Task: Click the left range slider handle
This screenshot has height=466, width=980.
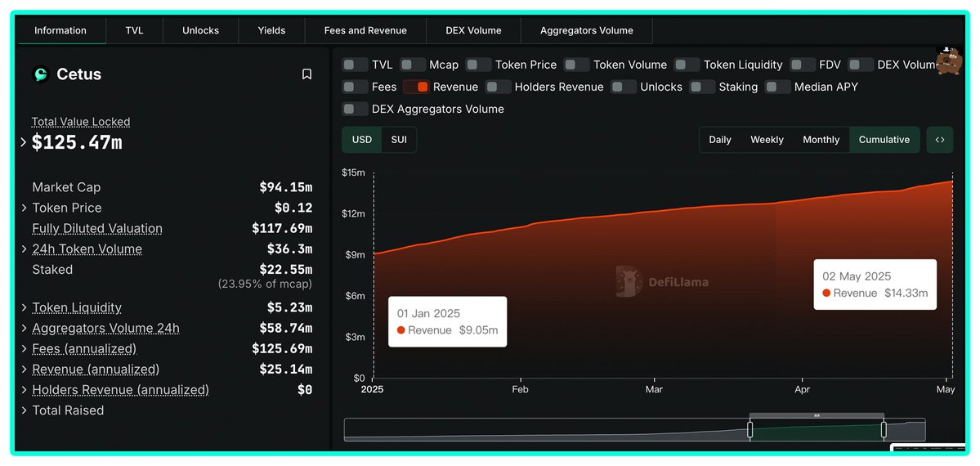Action: 750,430
